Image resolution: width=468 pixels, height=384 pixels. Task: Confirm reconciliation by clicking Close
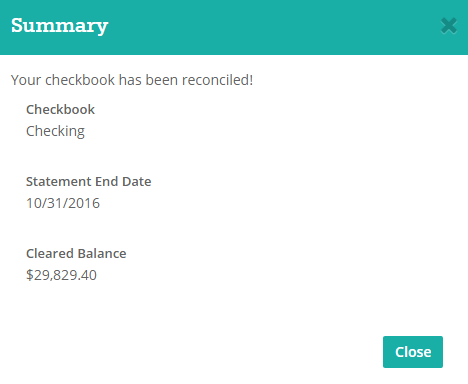[413, 352]
